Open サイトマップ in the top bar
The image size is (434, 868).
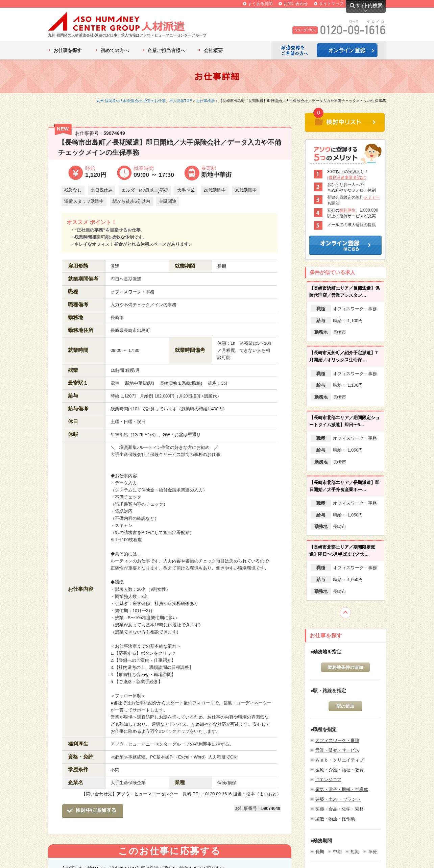329,4
